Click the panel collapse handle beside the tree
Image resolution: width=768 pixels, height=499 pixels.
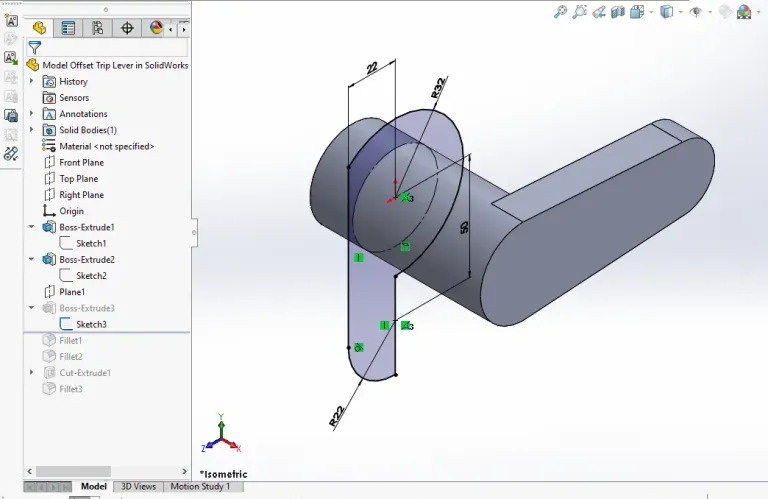coord(194,233)
